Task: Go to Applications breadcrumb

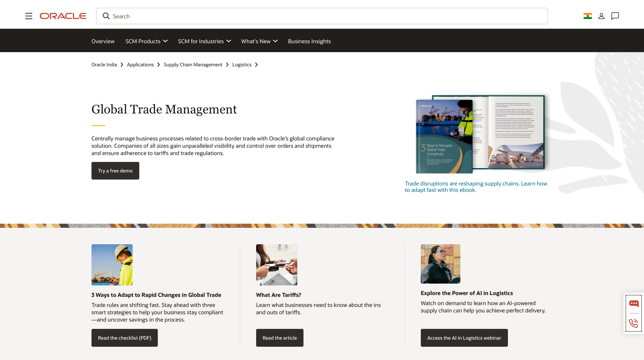Action: click(x=140, y=64)
